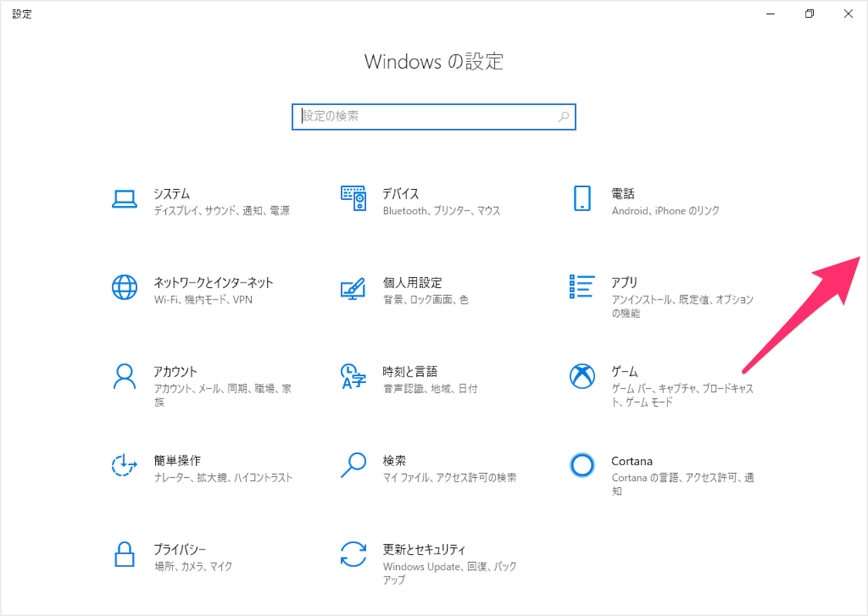Go to 更新とセキュリティ label

coord(424,549)
